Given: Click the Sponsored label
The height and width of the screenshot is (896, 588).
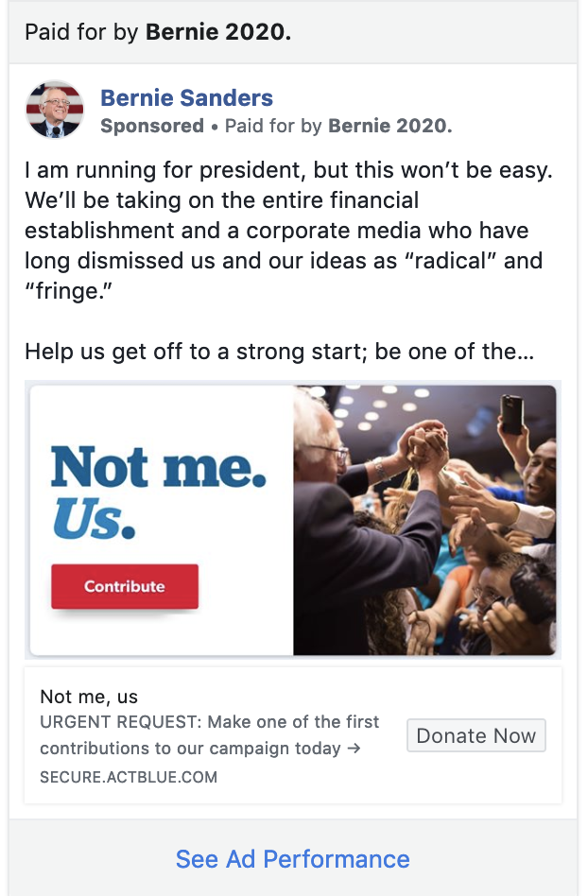Looking at the screenshot, I should tap(152, 126).
